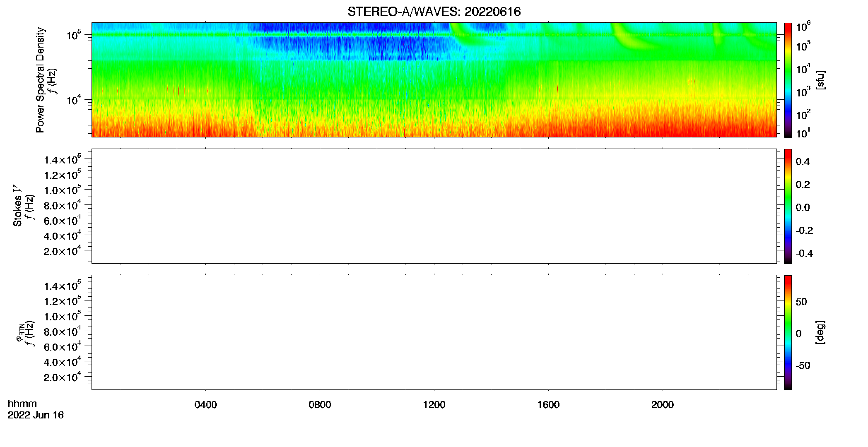Click the 0400 time axis label

[x=205, y=405]
